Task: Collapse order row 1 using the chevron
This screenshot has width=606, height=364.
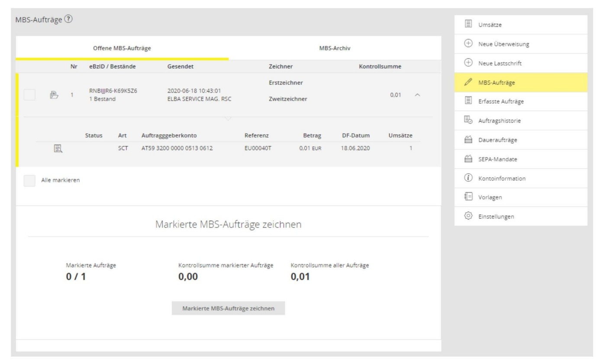Action: pyautogui.click(x=417, y=95)
